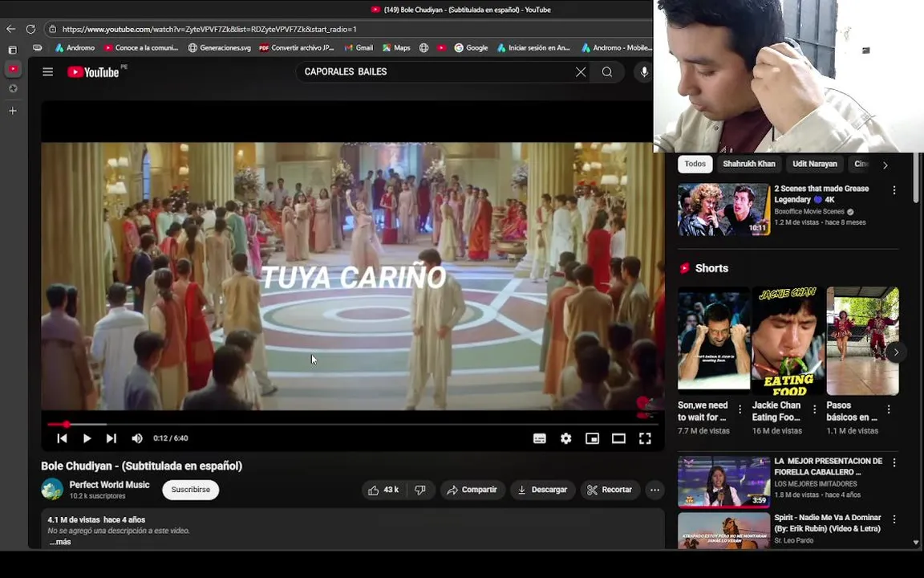The image size is (924, 578).
Task: Open new tab with plus in sidebar
Action: 12,111
